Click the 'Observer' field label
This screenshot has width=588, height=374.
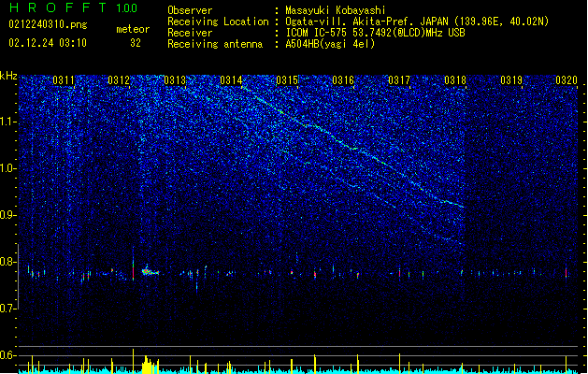click(x=190, y=10)
